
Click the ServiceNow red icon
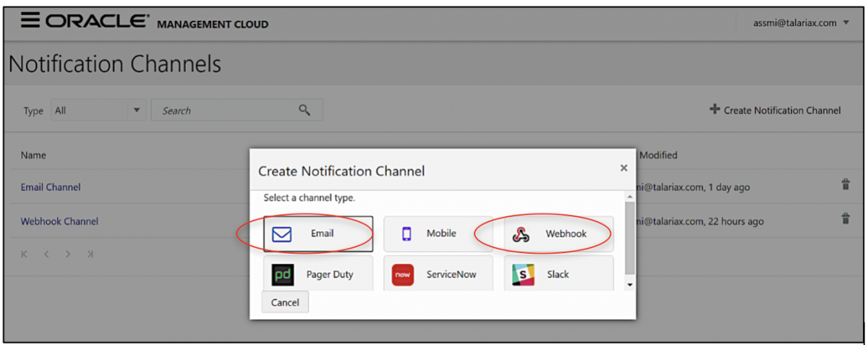(402, 275)
